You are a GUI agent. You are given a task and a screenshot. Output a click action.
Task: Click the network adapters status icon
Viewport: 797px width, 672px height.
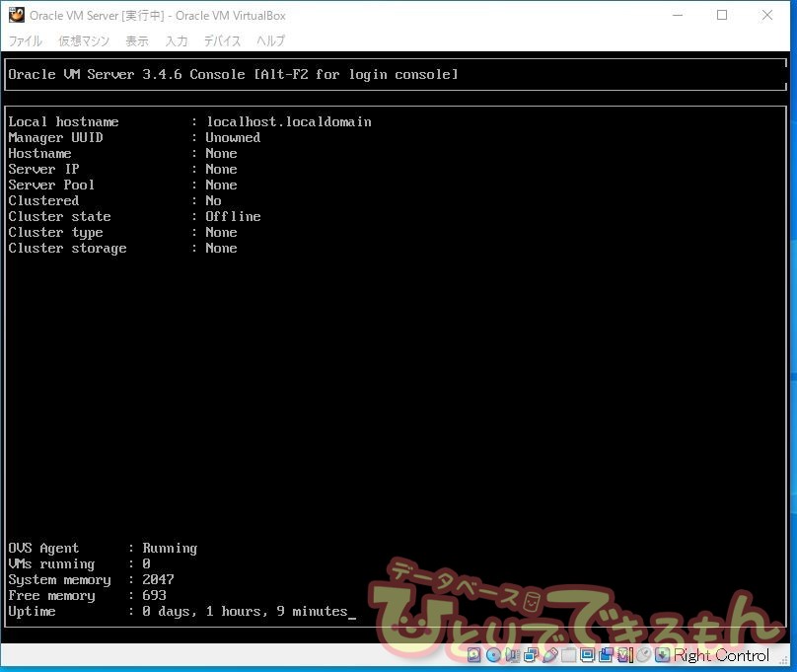[x=532, y=655]
